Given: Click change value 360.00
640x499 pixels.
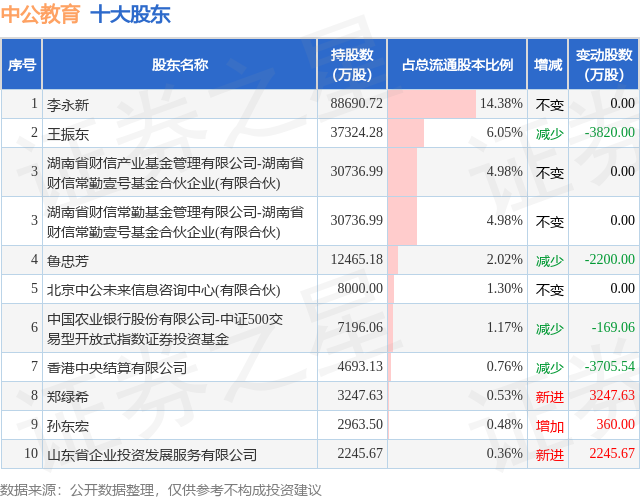Looking at the screenshot, I should [x=616, y=424].
